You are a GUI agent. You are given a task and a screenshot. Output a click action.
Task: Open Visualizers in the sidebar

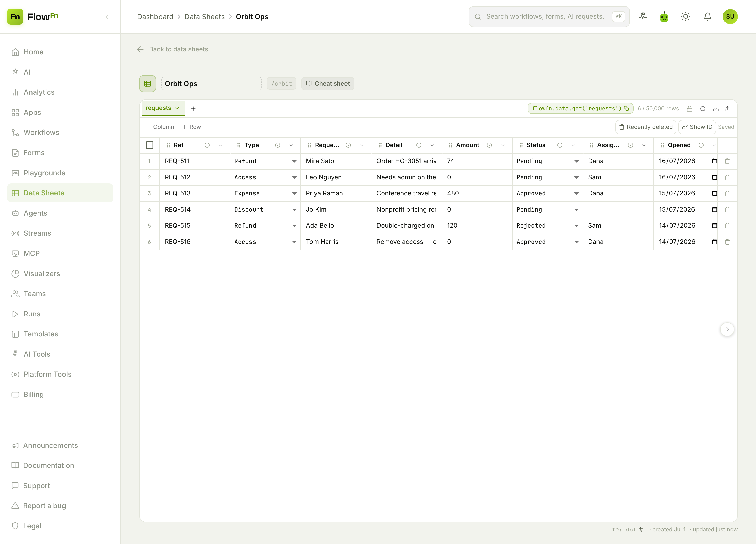(60, 274)
